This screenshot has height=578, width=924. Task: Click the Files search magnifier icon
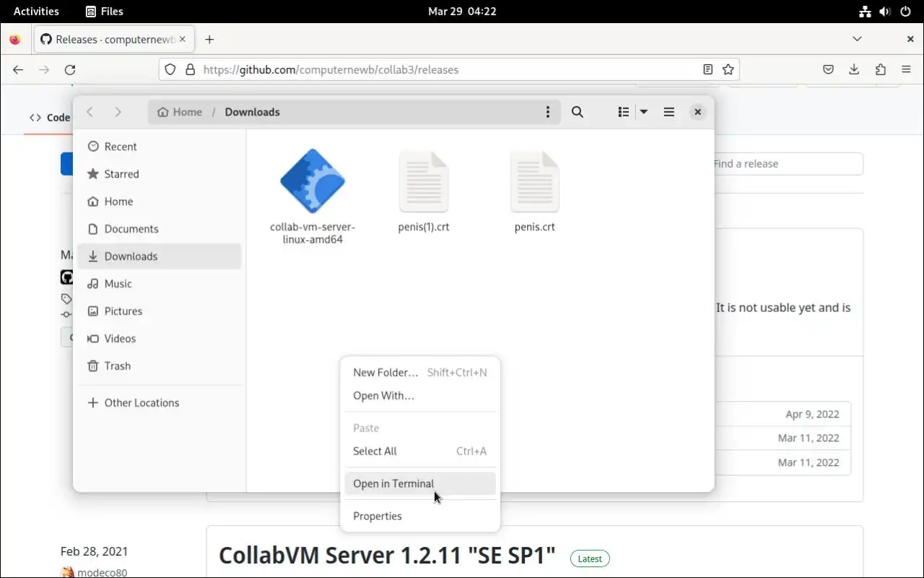coord(577,112)
